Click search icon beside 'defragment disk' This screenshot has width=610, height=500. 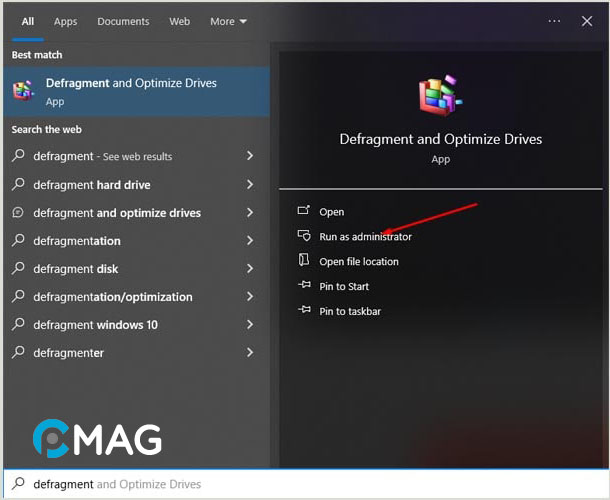point(18,268)
